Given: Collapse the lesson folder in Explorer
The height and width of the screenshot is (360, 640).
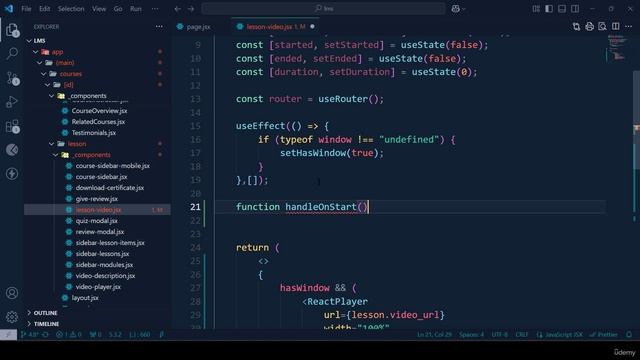Looking at the screenshot, I should (x=77, y=144).
